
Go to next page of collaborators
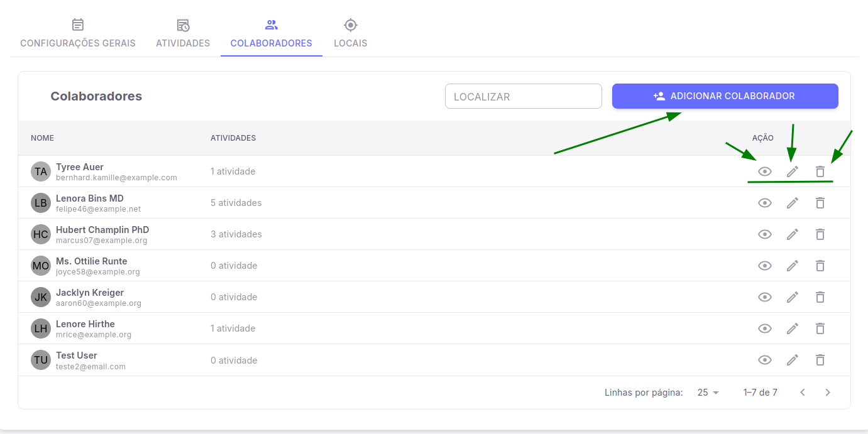[828, 393]
